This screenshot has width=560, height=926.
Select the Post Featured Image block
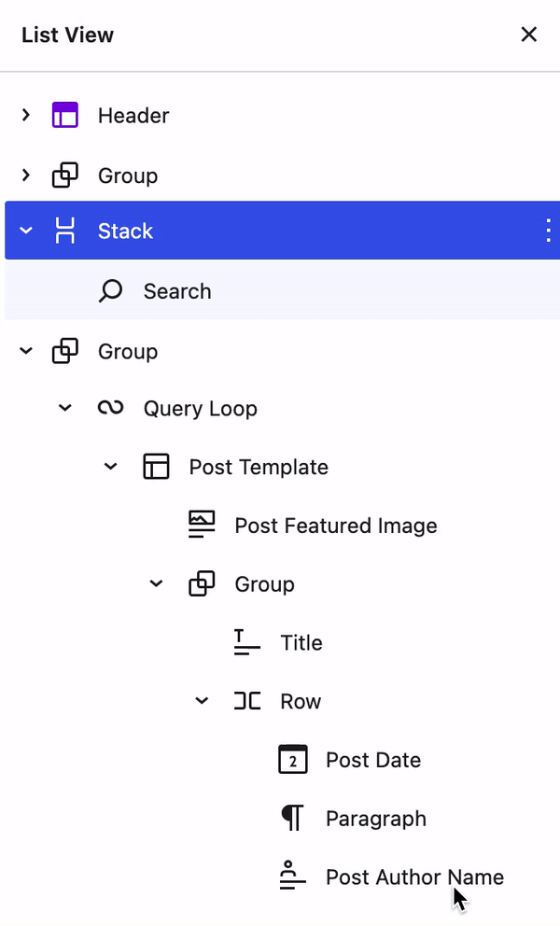335,526
